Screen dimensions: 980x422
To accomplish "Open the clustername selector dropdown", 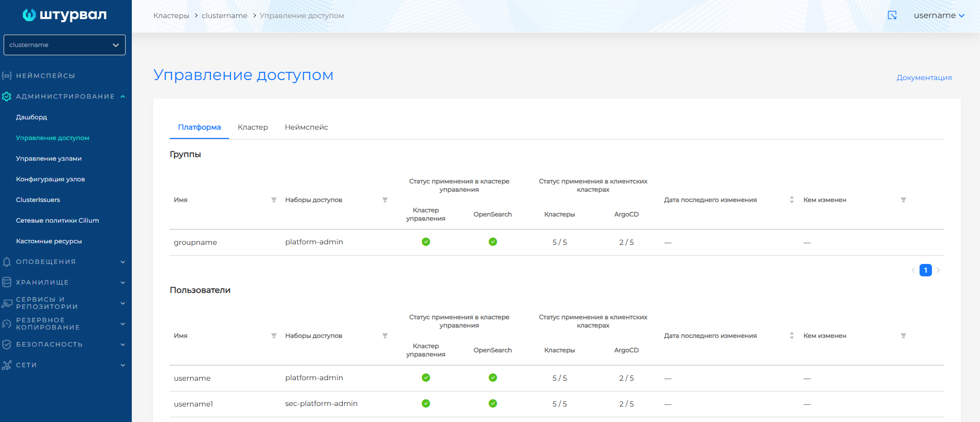I will (65, 45).
